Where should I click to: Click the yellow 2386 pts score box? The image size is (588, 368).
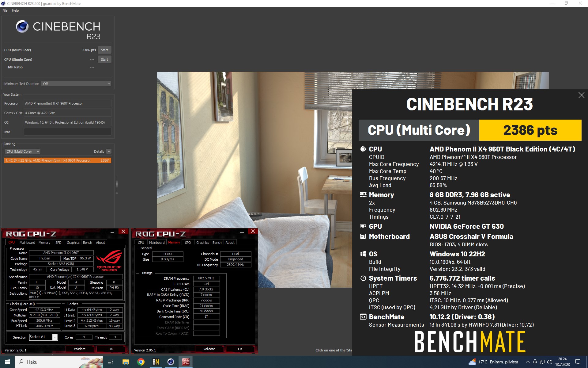click(530, 130)
